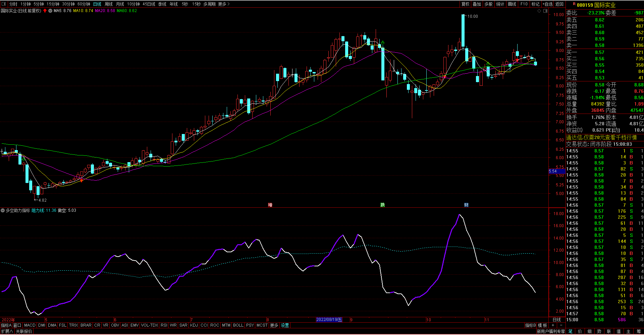Screen dimensions: 644x335
Task: Select the TRIX indicator
Action: click(73, 325)
